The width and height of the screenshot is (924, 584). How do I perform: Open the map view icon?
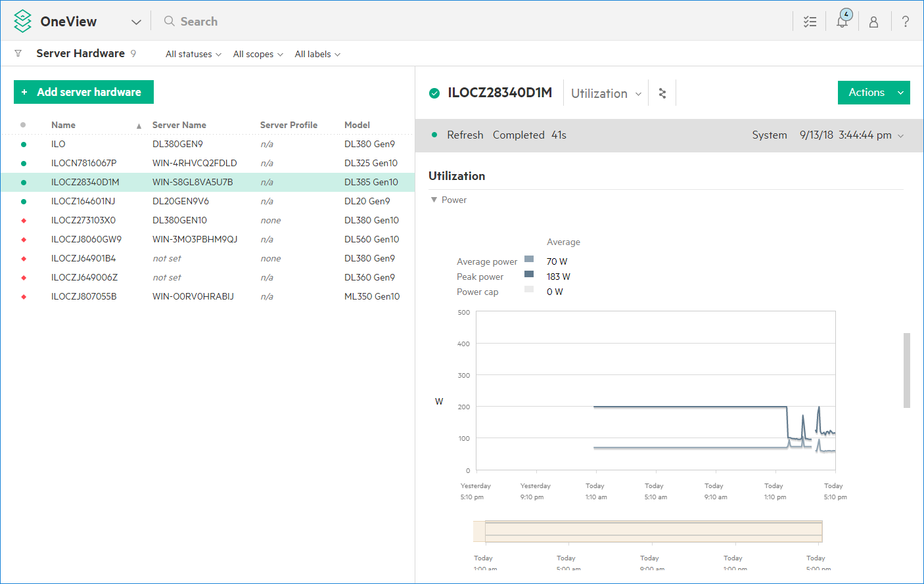point(662,93)
